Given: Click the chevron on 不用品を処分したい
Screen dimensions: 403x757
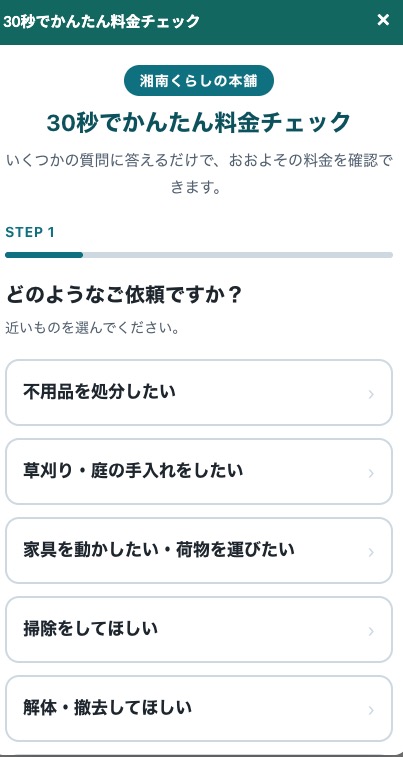Looking at the screenshot, I should click(371, 394).
